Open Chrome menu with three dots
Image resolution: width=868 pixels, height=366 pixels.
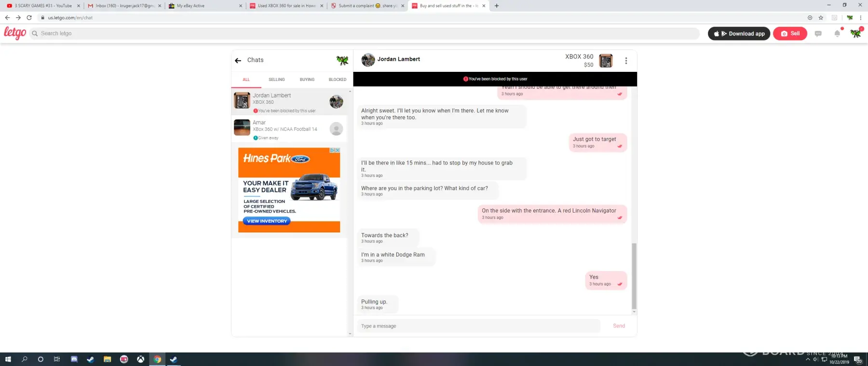(x=860, y=18)
